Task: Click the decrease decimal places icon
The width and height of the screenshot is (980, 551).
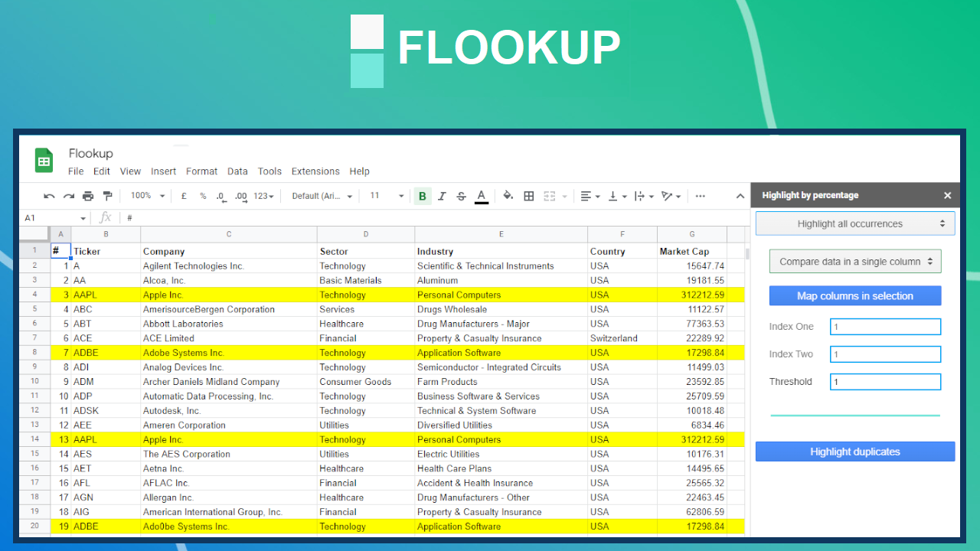Action: [220, 196]
